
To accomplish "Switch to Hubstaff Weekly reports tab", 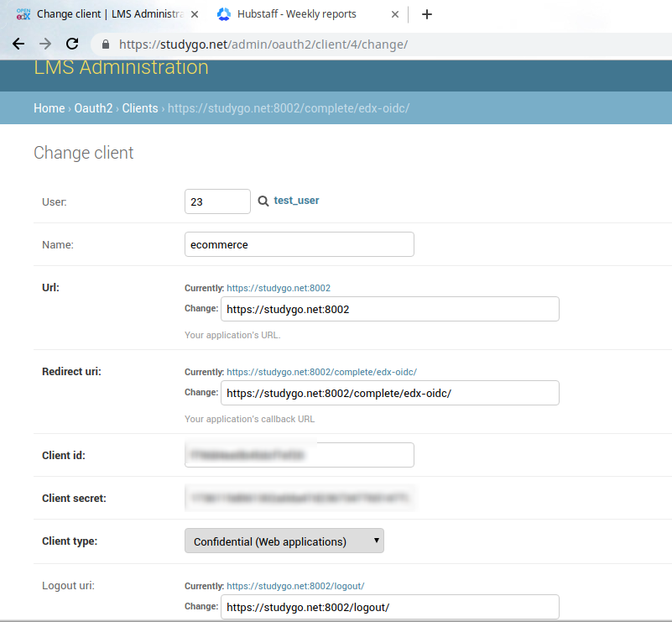I will click(298, 14).
